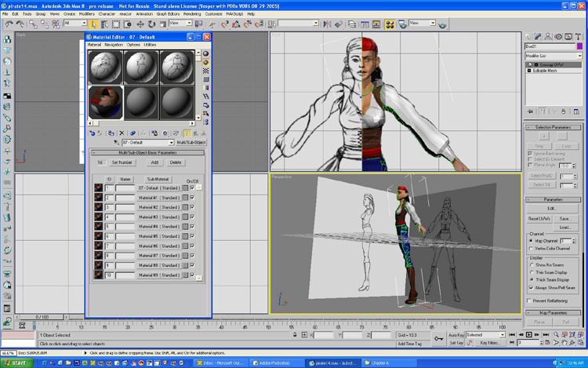588x368 pixels.
Task: Click color swatch beside Material #2
Action: (x=185, y=207)
